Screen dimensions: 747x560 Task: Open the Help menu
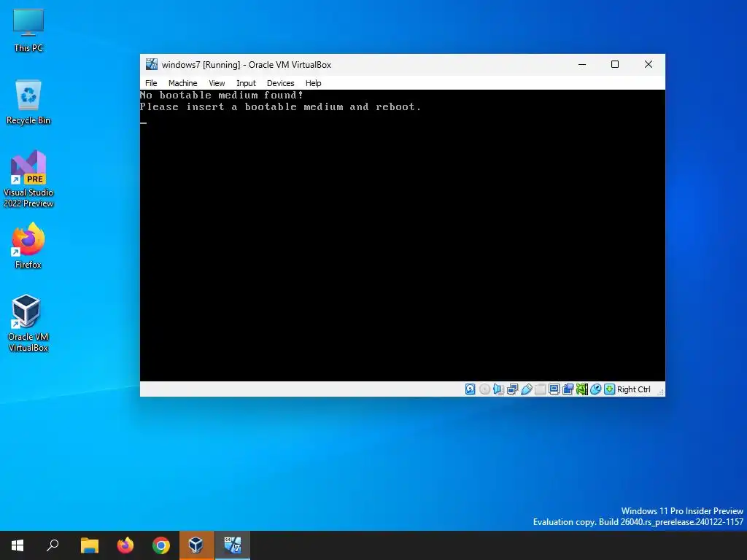[x=314, y=83]
